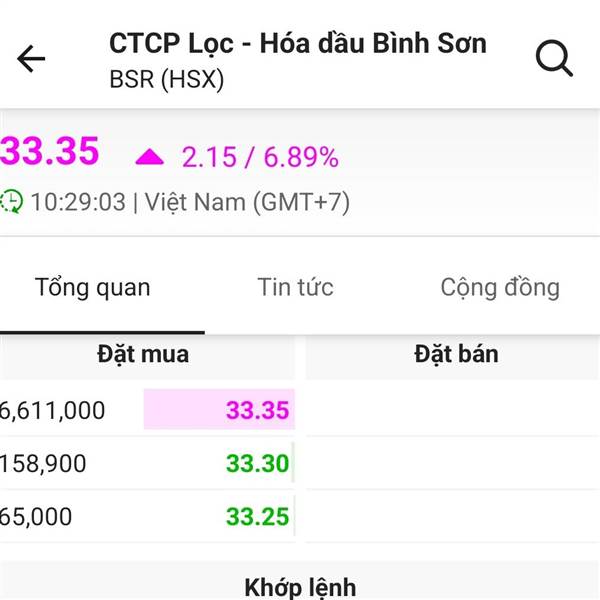Tap the Đặt mua column header
Image resolution: width=600 pixels, height=600 pixels.
click(143, 354)
